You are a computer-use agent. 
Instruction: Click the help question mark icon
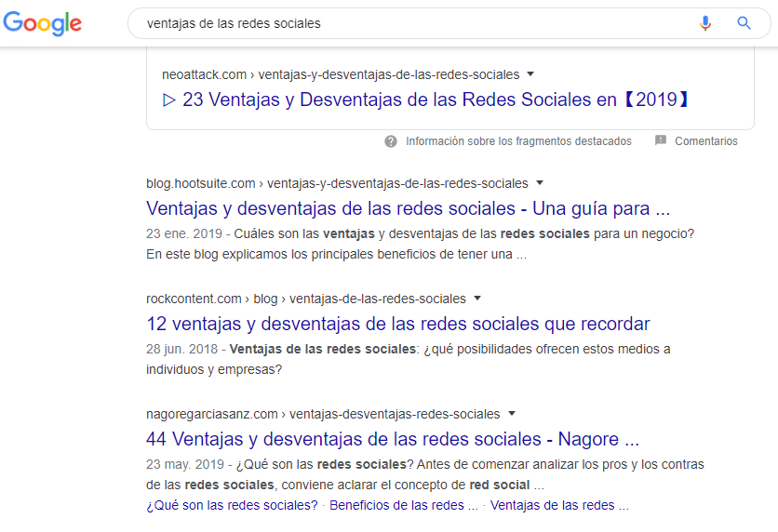(391, 141)
